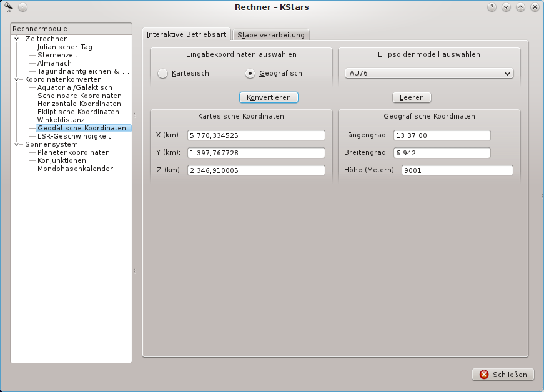
Task: Collapse the Zeitrechner tree branch
Action: (x=16, y=39)
